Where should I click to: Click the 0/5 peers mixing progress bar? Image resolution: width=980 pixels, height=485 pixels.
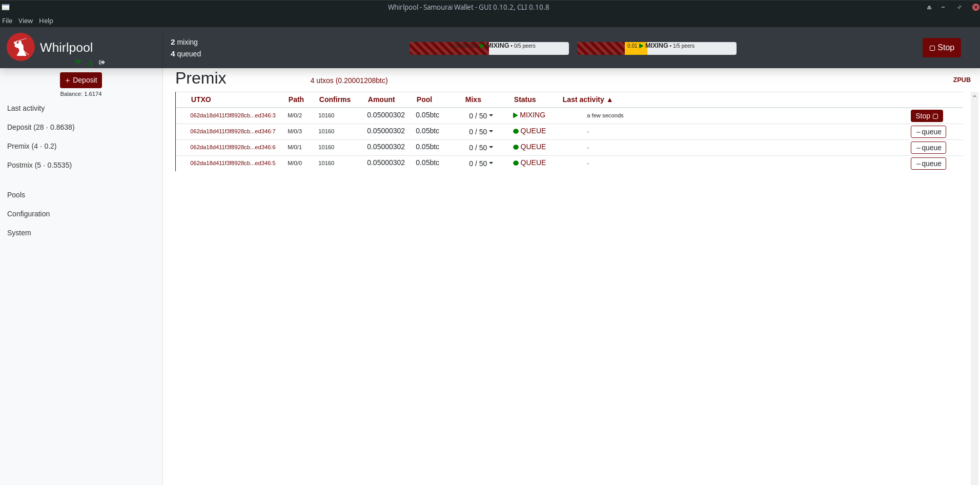click(x=489, y=48)
